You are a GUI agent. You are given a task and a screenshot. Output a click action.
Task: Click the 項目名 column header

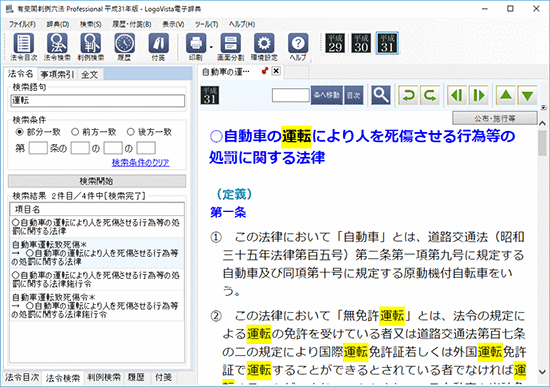click(97, 209)
